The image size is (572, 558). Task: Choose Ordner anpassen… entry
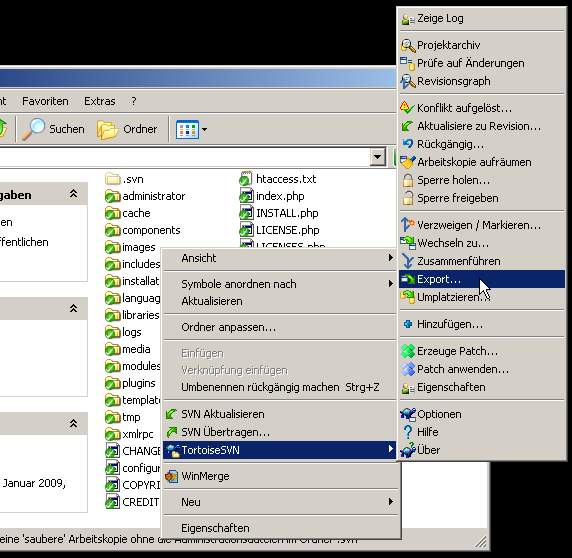pyautogui.click(x=279, y=327)
